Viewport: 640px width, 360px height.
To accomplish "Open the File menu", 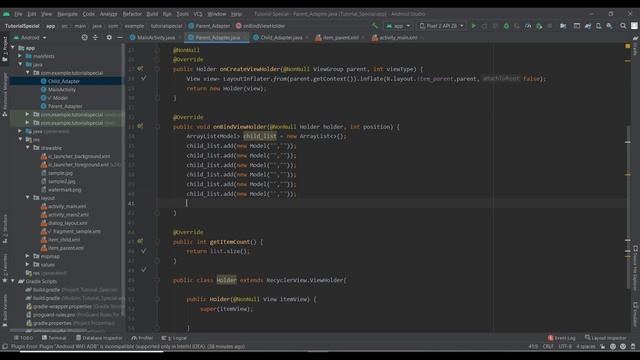I will click(x=18, y=14).
